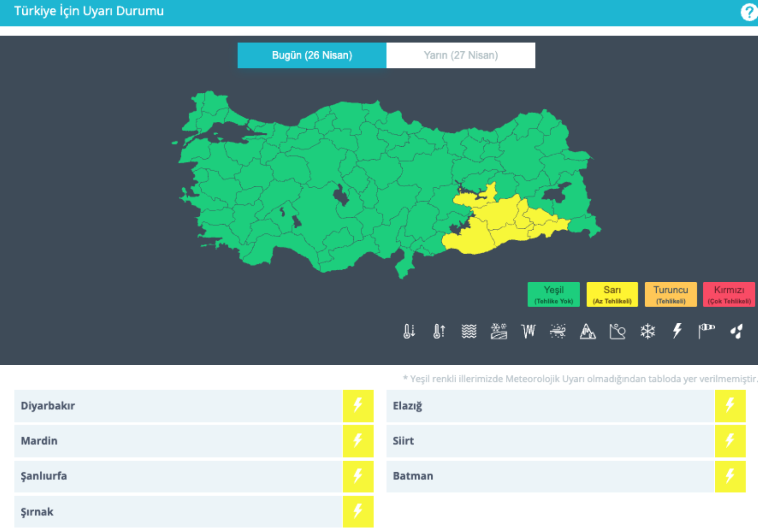Open the help question mark icon
The height and width of the screenshot is (532, 758).
[x=749, y=12]
